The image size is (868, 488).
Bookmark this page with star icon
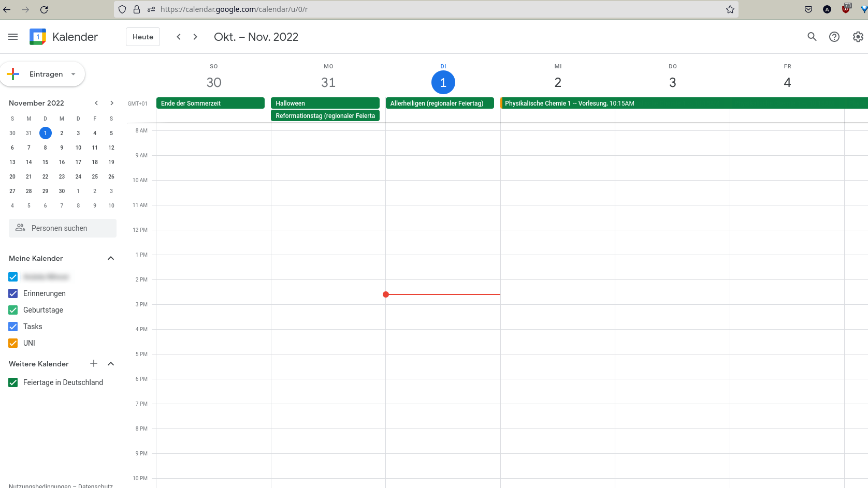(730, 9)
